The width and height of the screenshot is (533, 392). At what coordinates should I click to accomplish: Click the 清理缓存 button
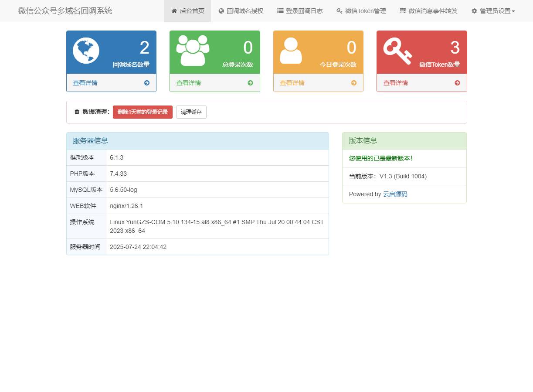[x=191, y=112]
